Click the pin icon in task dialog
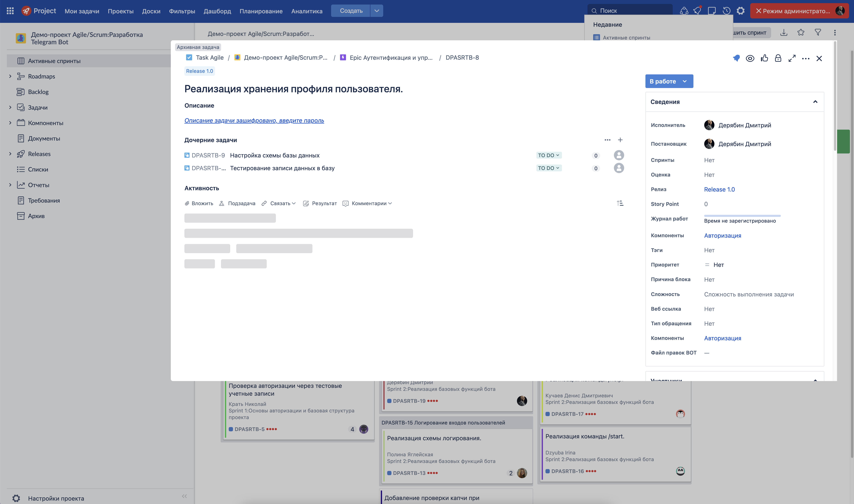The image size is (854, 504). pyautogui.click(x=736, y=58)
